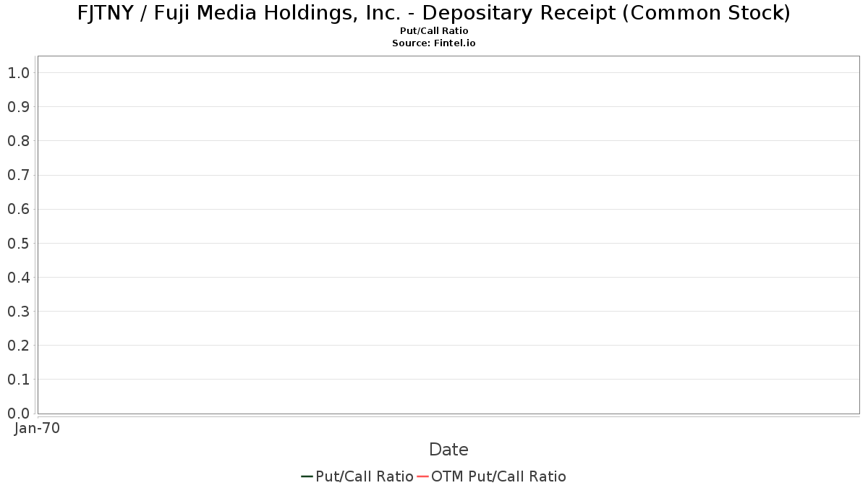Toggle the Put/Call Ratio legend label

click(x=365, y=476)
